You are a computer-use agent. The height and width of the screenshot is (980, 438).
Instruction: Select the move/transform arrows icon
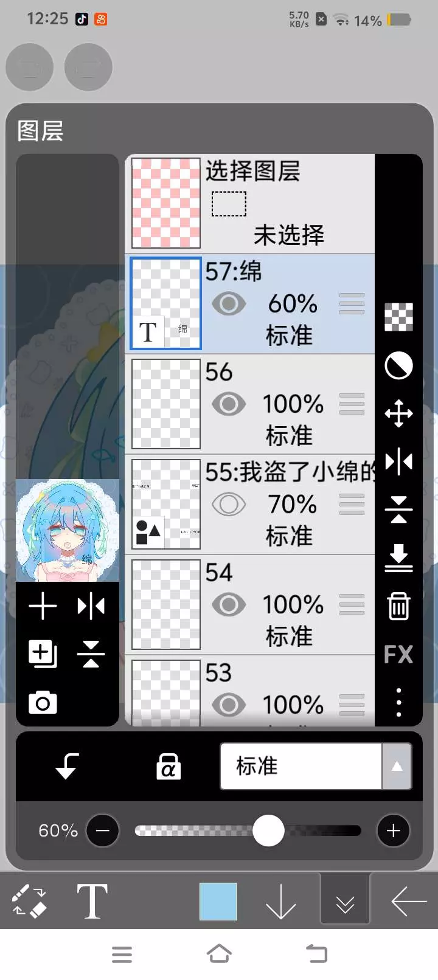pos(398,413)
